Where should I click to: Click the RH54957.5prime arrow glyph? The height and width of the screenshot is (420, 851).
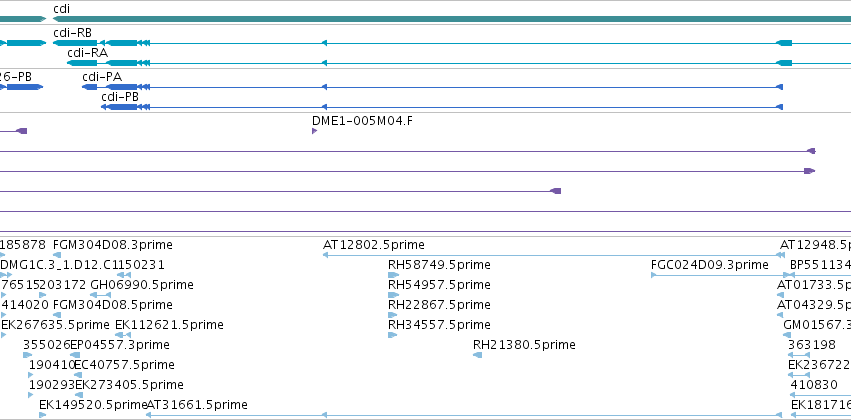click(393, 295)
